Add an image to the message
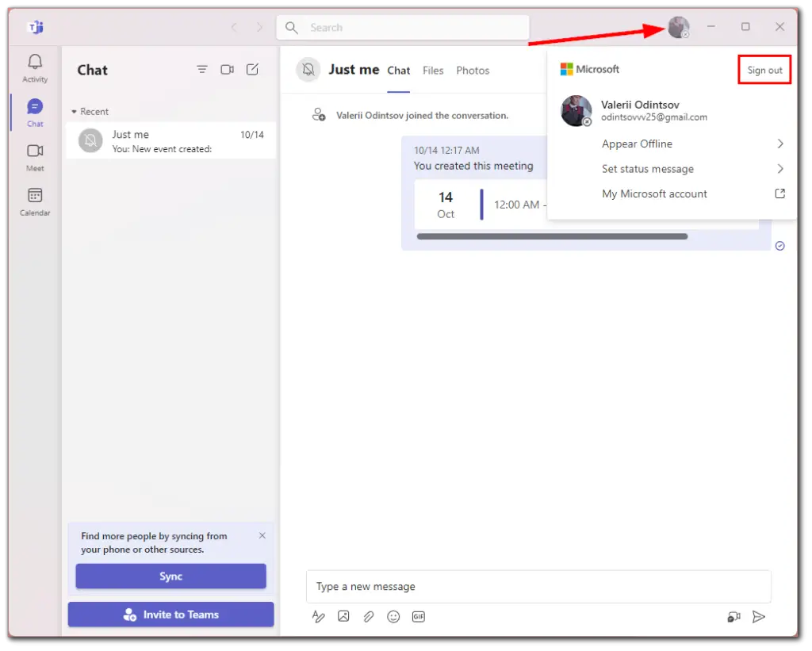The image size is (812, 651). (343, 616)
